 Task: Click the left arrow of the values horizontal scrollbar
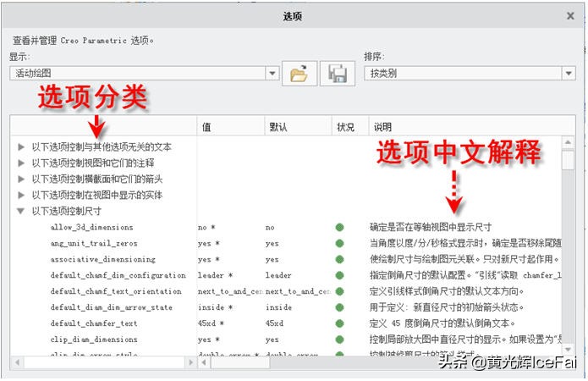pos(204,362)
